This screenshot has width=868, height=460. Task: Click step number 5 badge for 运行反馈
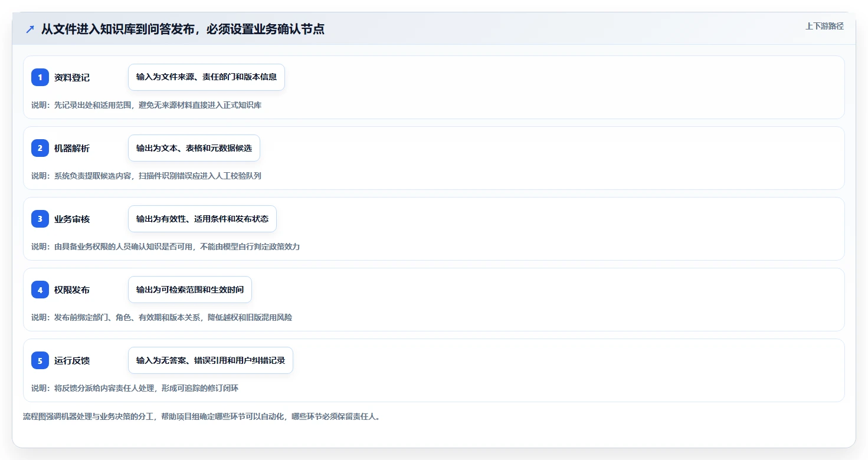pyautogui.click(x=40, y=360)
